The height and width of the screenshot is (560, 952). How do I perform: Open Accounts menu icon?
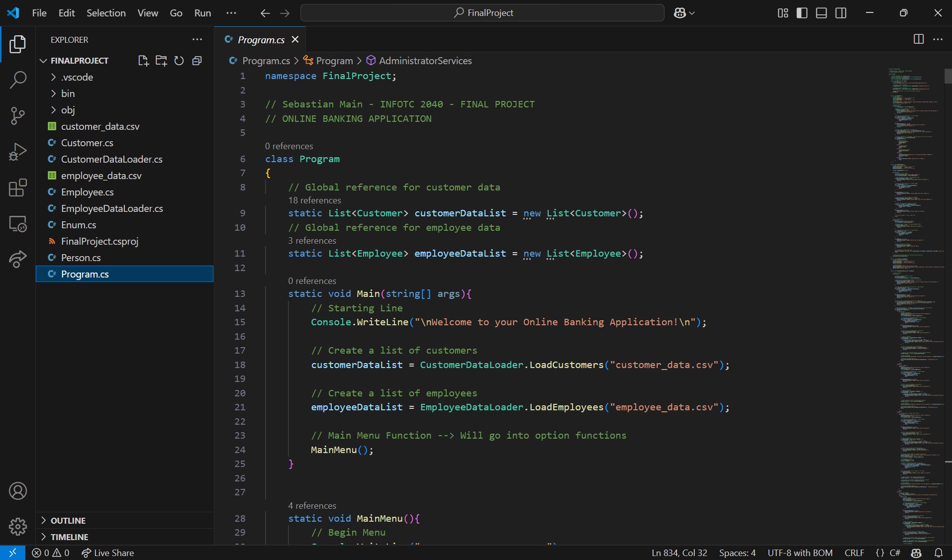(17, 491)
